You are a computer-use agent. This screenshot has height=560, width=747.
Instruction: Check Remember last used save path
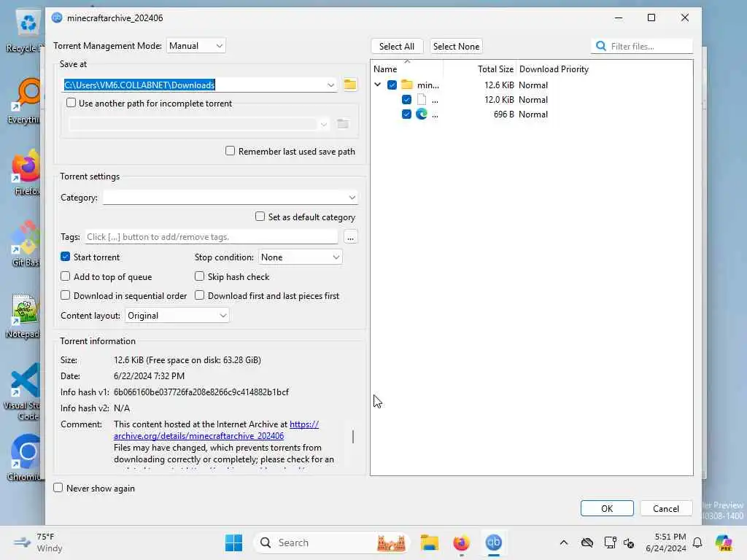[230, 151]
